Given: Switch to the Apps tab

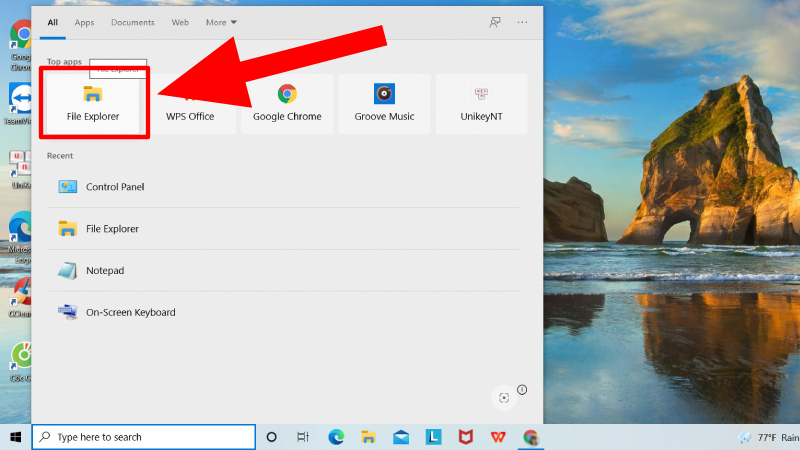Looking at the screenshot, I should (x=84, y=22).
